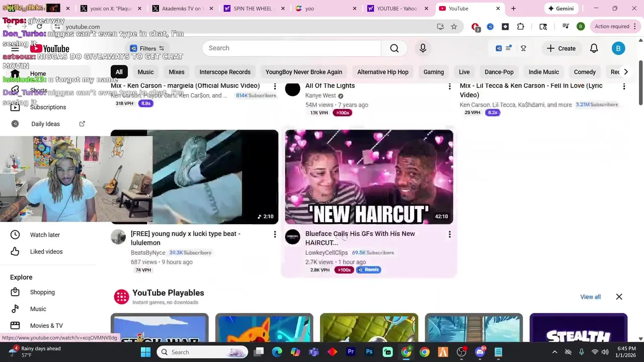Select the Live chip

coord(464,72)
